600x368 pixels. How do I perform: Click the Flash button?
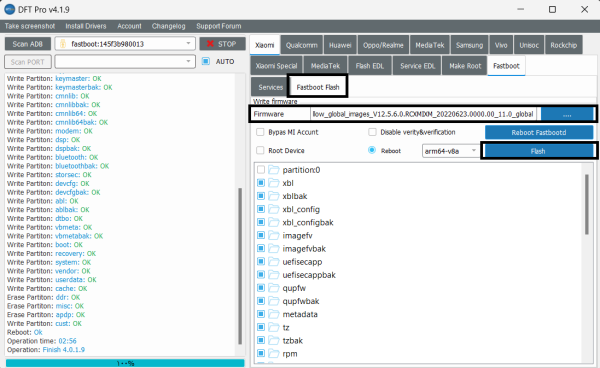tap(538, 151)
